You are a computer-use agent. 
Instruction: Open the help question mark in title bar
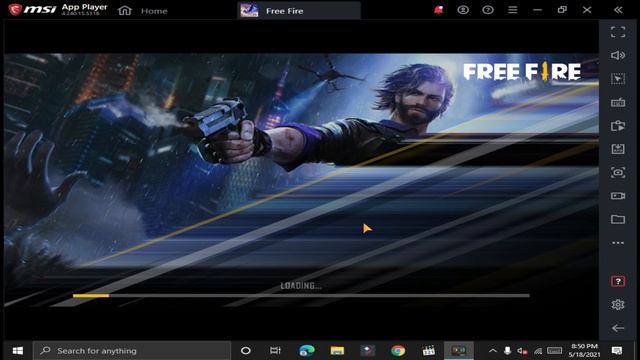(x=488, y=10)
